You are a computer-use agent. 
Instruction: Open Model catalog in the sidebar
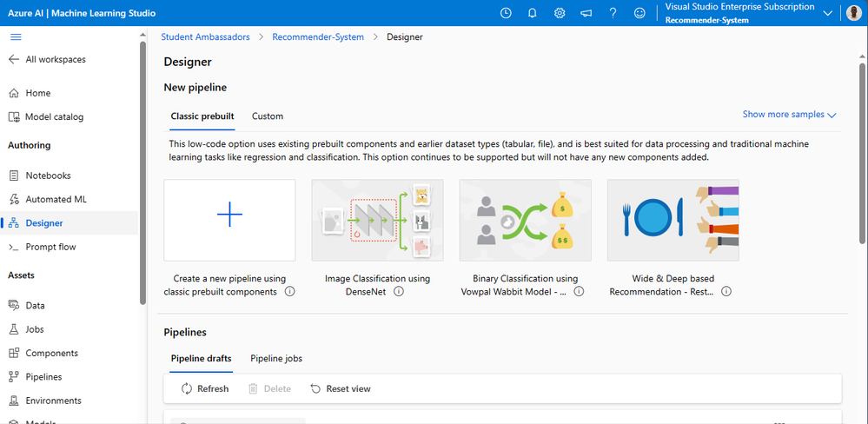click(x=46, y=116)
